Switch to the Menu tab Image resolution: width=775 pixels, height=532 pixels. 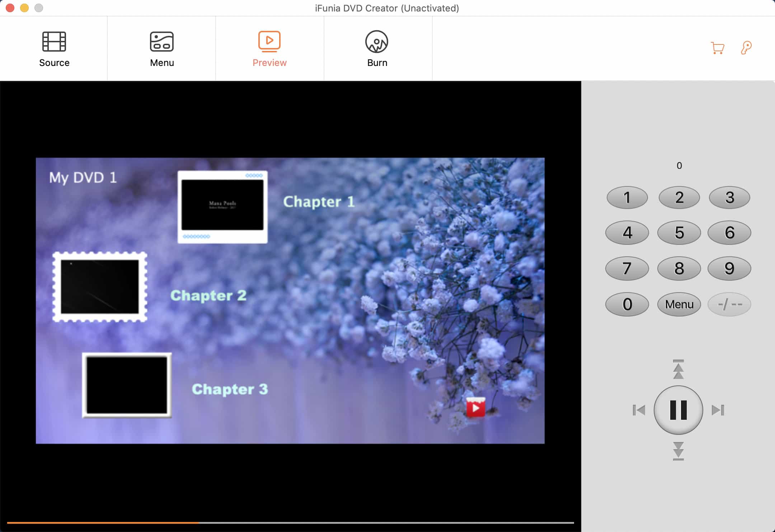pyautogui.click(x=162, y=49)
